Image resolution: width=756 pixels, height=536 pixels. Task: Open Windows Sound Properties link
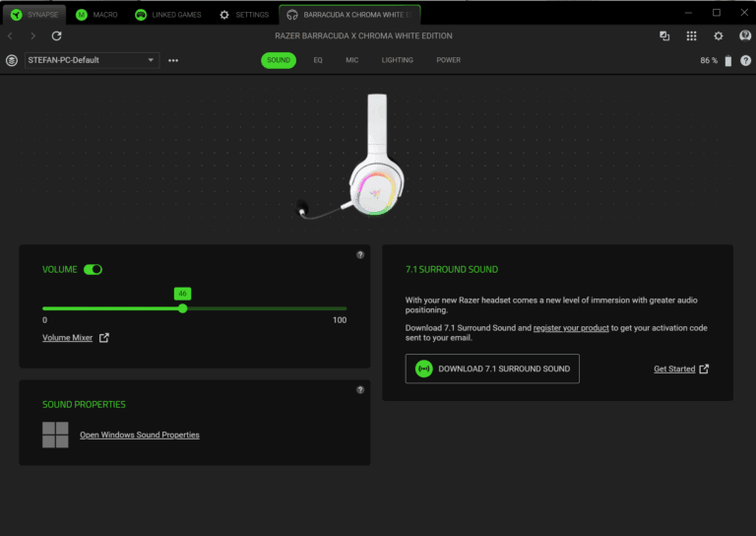[140, 435]
